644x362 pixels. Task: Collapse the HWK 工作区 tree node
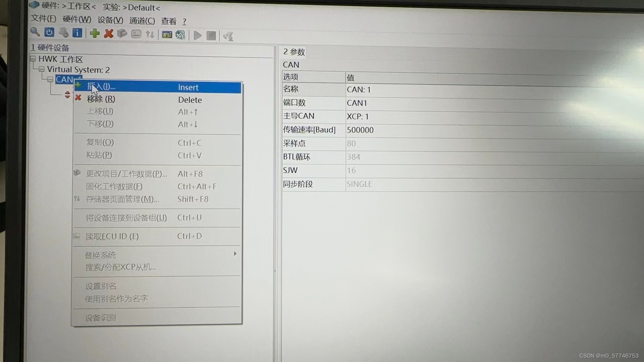pos(33,59)
